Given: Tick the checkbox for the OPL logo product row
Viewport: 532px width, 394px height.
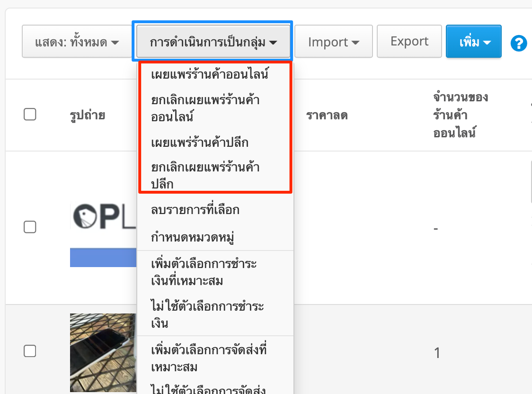Looking at the screenshot, I should coord(30,227).
